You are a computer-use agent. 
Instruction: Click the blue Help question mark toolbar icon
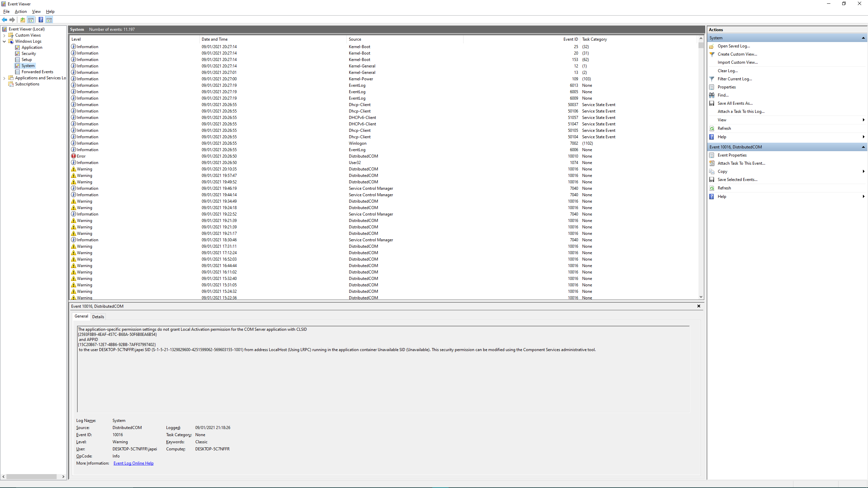coord(41,20)
